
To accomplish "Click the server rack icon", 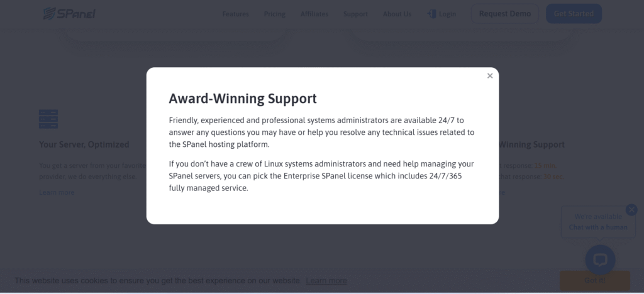I will tap(48, 119).
